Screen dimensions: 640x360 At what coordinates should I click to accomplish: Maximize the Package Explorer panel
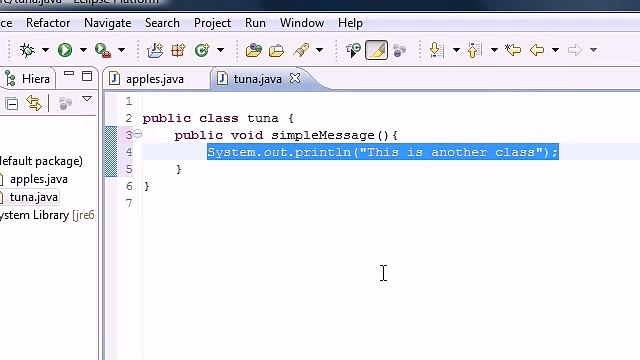87,76
